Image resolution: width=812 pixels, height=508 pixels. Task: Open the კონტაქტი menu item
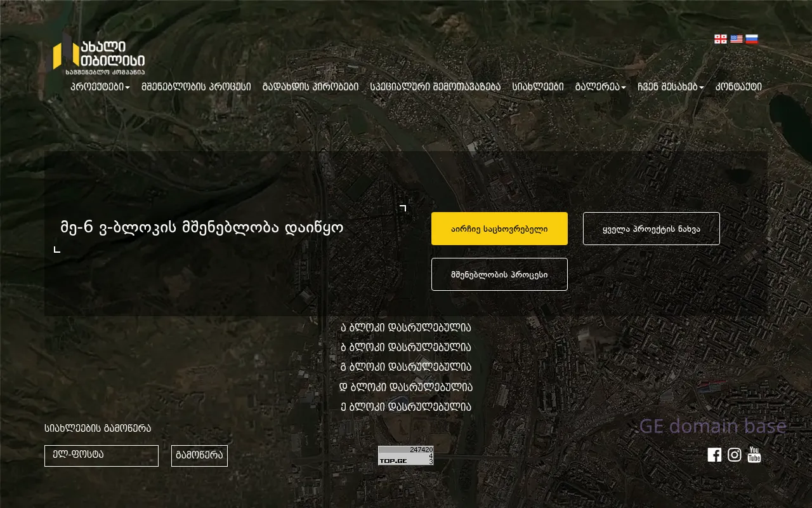click(738, 87)
